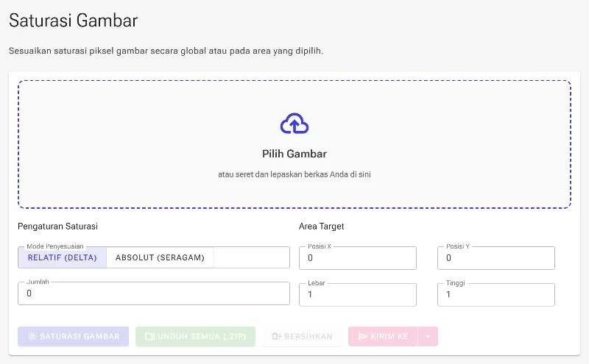Image resolution: width=589 pixels, height=364 pixels.
Task: Focus the Jumlah input field
Action: [x=154, y=293]
